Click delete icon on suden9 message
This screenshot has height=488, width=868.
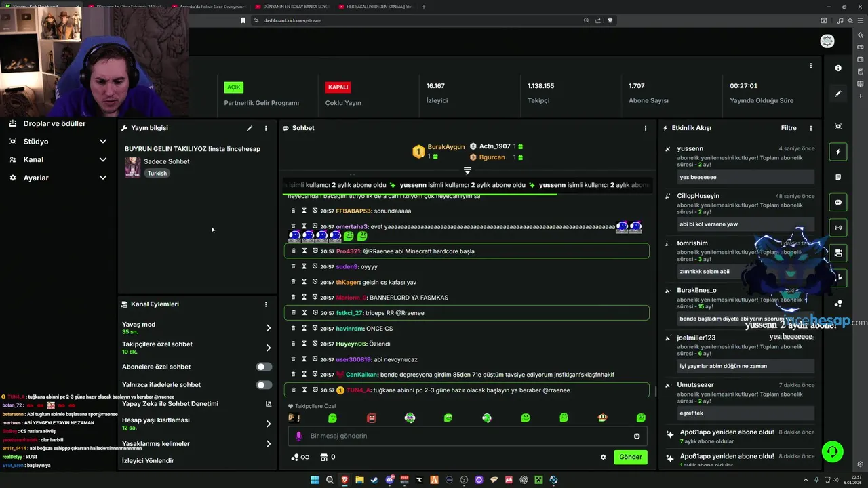pyautogui.click(x=294, y=266)
